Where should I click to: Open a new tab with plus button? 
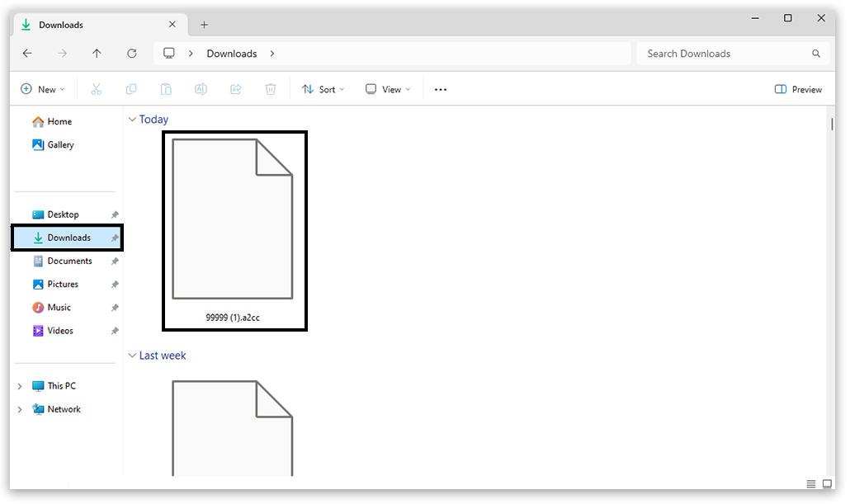click(205, 25)
